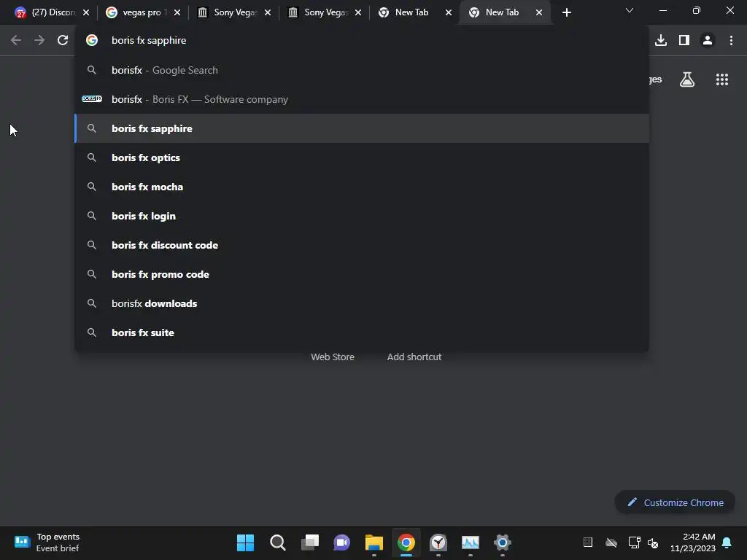Click the Add shortcut button
This screenshot has width=747, height=560.
pos(414,357)
